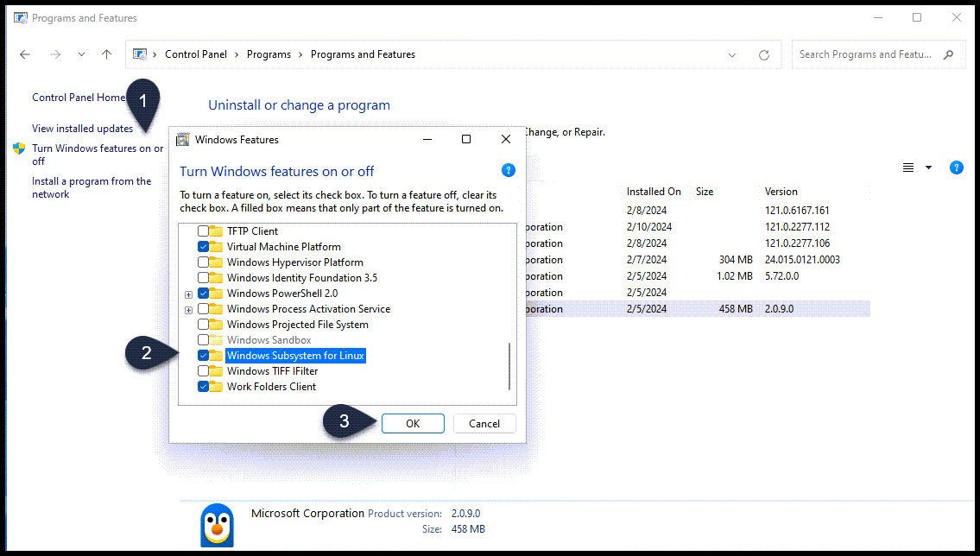Click the search magnifier icon
This screenshot has width=980, height=556.
point(948,54)
